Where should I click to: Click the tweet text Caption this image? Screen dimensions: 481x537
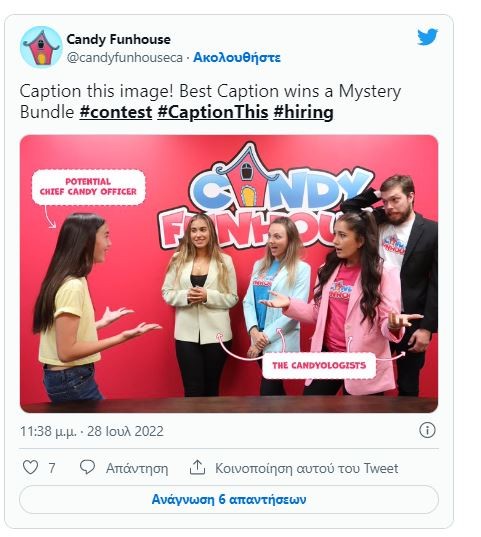[x=94, y=91]
